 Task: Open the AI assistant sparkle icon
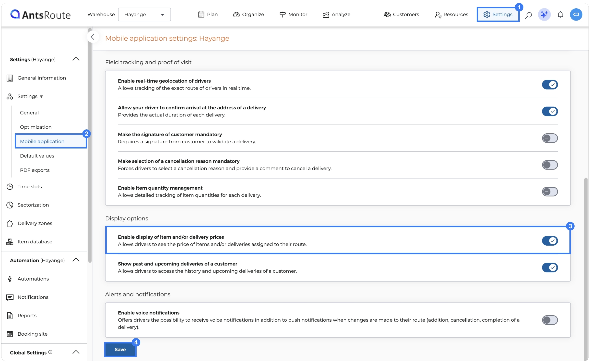point(544,14)
